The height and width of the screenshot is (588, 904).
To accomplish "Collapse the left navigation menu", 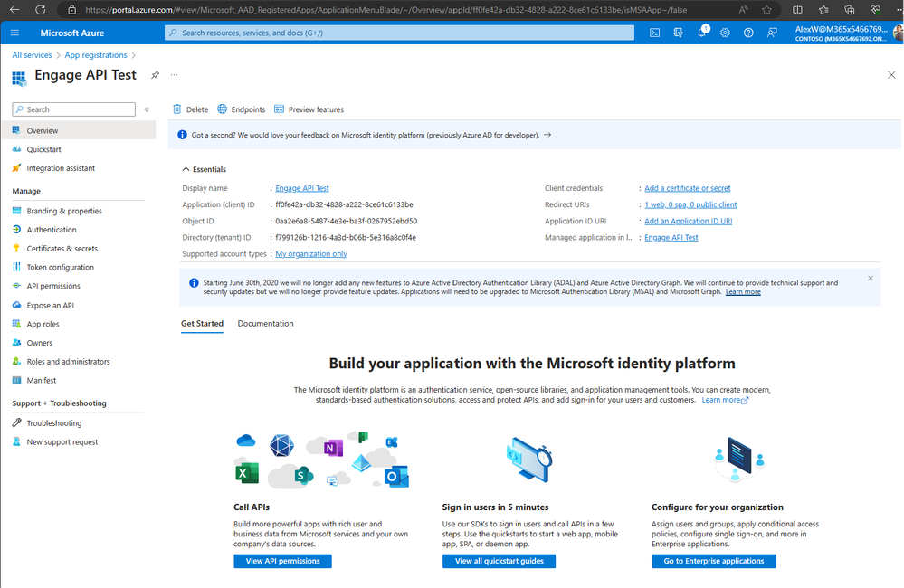I will pos(147,109).
